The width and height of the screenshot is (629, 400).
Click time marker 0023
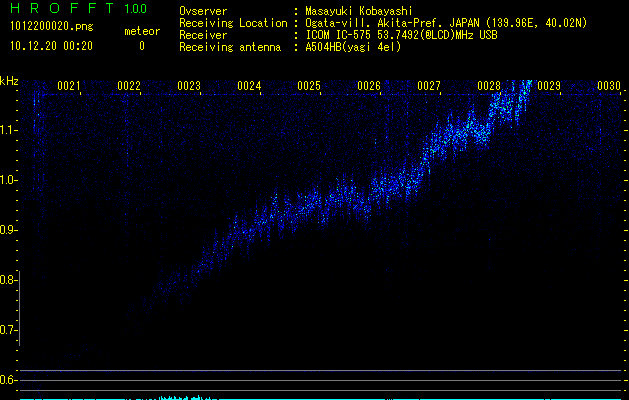point(189,85)
